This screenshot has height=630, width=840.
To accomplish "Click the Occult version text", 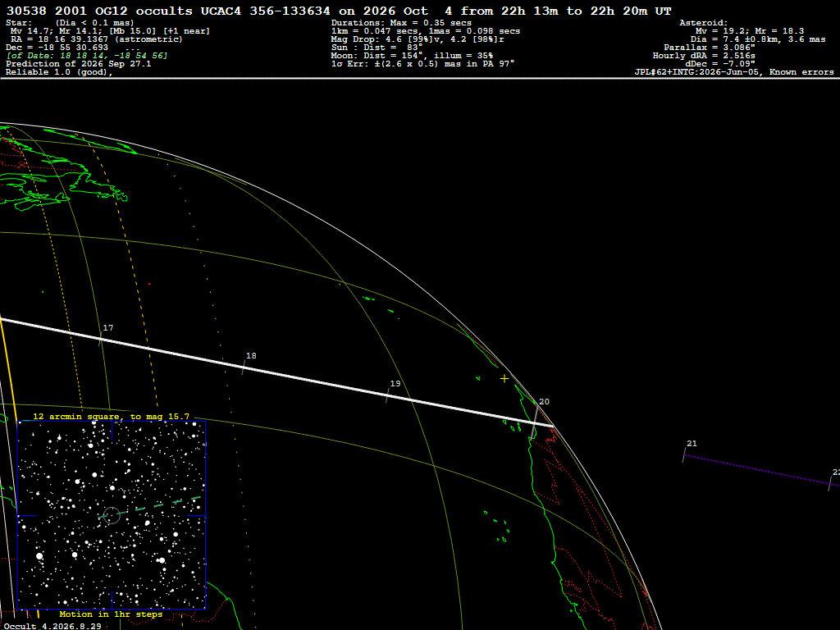I will 52,626.
